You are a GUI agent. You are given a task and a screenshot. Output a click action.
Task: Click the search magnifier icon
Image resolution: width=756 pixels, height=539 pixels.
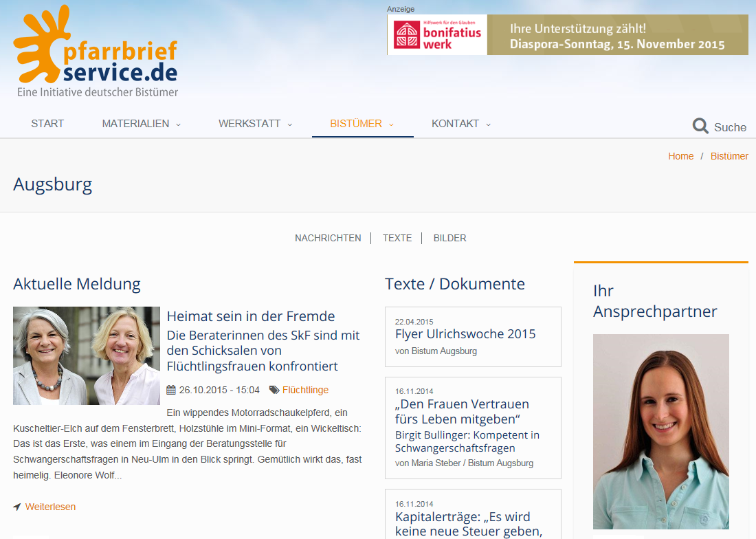(x=700, y=125)
